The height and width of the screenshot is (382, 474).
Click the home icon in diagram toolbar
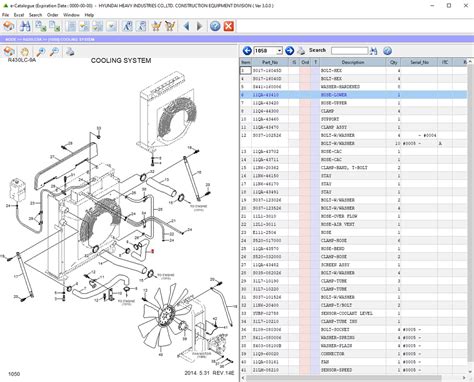[9, 52]
